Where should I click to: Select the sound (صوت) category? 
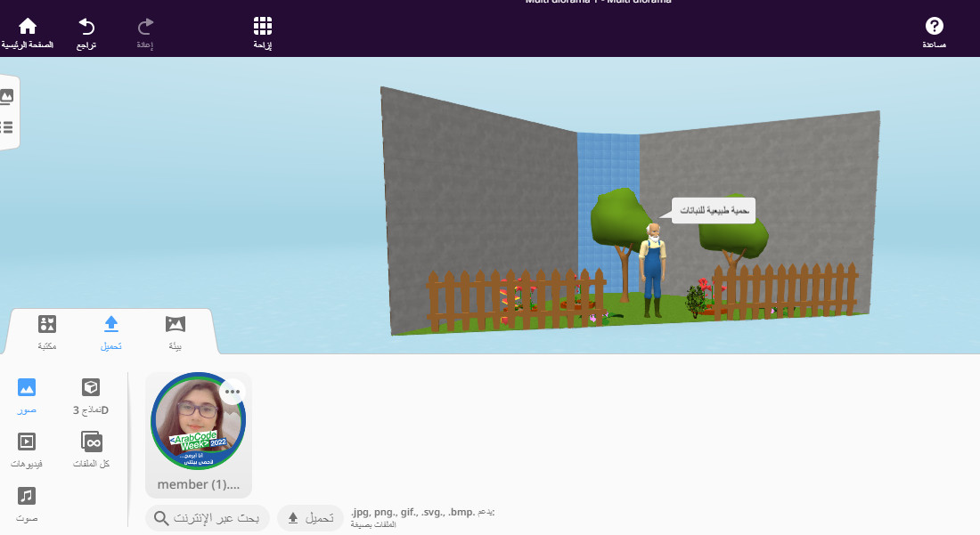[x=26, y=505]
